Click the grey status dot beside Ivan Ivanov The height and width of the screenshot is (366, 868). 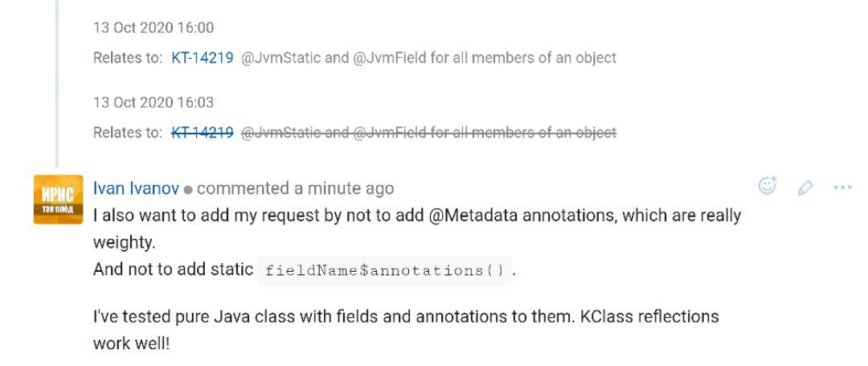click(187, 190)
